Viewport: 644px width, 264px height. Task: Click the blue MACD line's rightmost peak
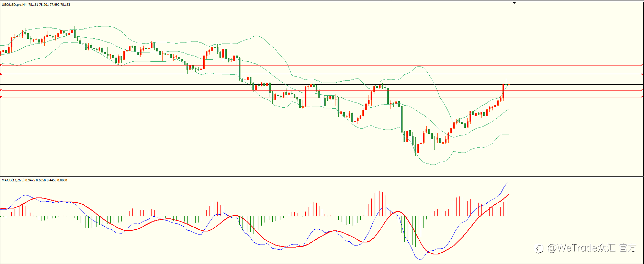[508, 182]
